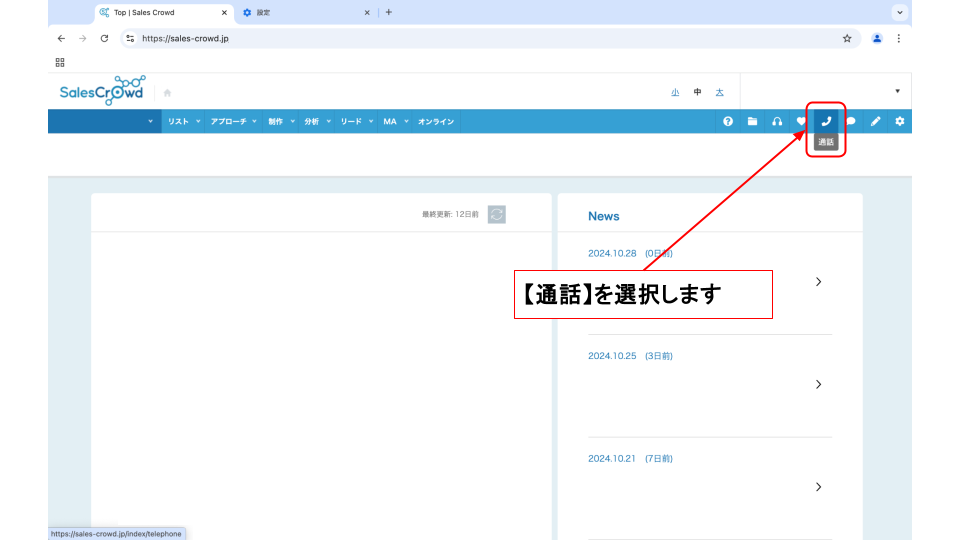
Task: Click the refresh icon beside 最終更新
Action: pos(497,214)
